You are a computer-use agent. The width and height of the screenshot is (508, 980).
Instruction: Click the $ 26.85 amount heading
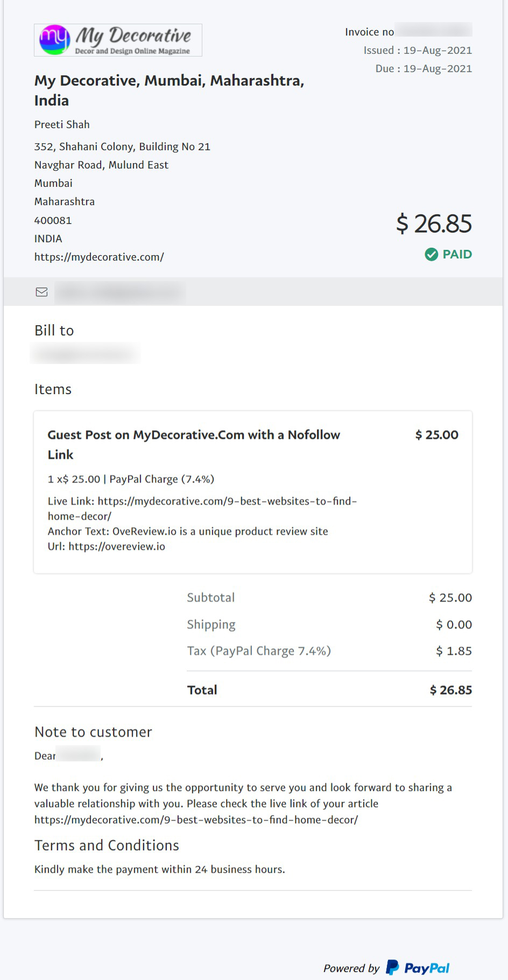point(434,223)
